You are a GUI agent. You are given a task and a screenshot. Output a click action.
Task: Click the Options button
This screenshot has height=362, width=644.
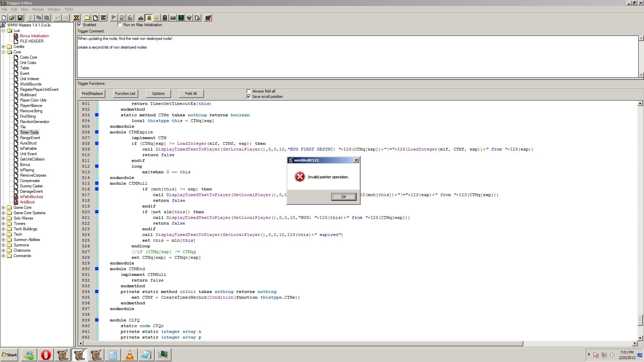(x=158, y=94)
